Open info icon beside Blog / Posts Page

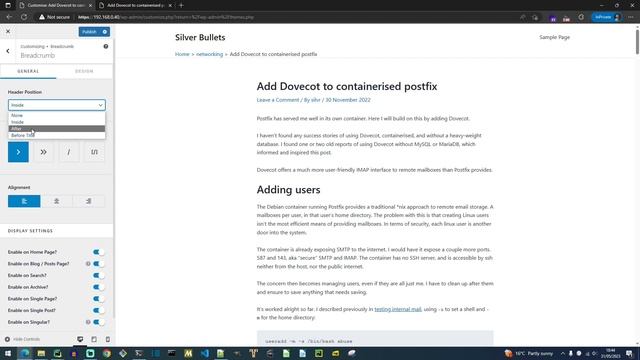[x=88, y=264]
